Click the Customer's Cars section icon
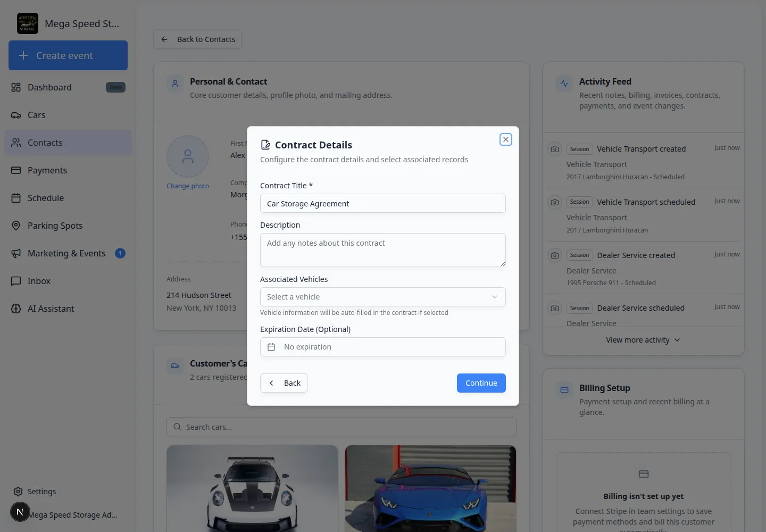This screenshot has width=766, height=532. 175,365
